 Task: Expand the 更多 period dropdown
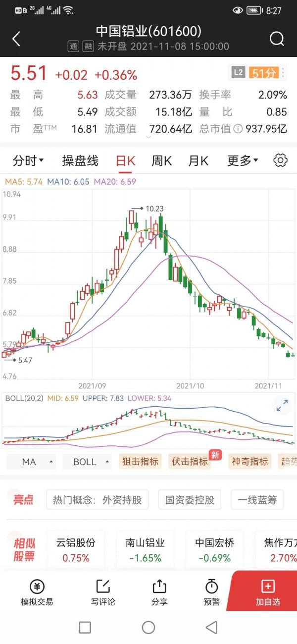[243, 161]
